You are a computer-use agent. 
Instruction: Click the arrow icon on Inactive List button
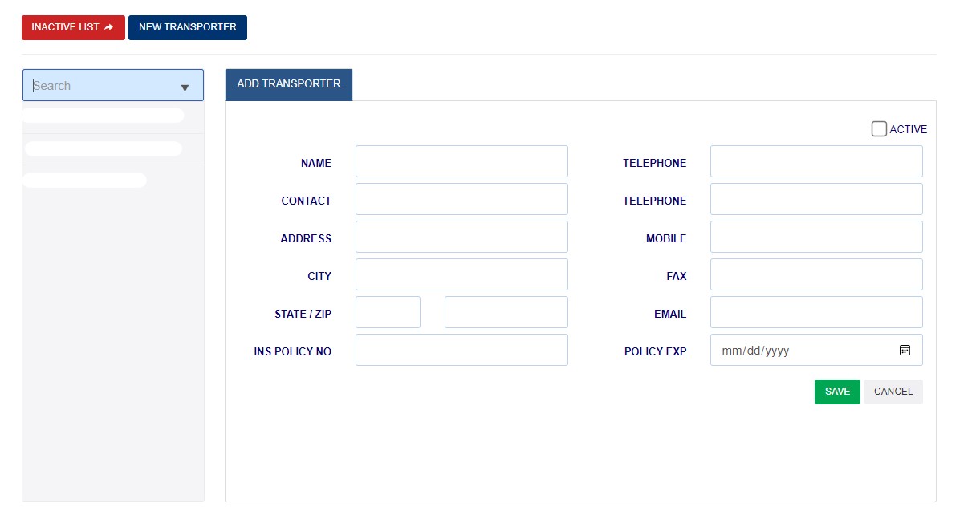point(109,27)
